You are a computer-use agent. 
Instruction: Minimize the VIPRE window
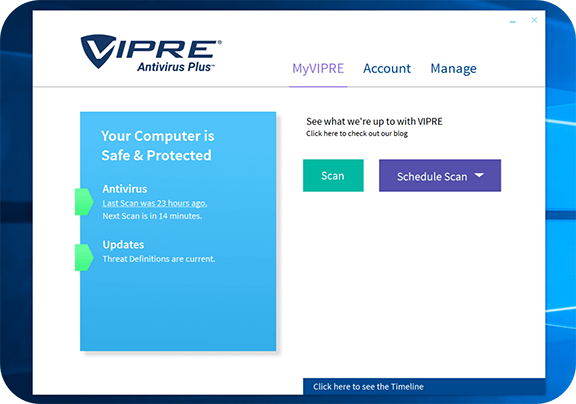coord(513,22)
